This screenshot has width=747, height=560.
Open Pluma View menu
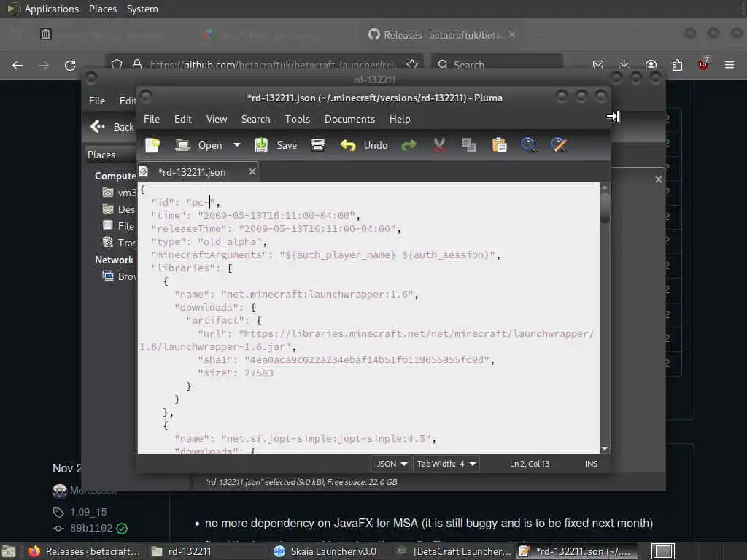pos(216,119)
